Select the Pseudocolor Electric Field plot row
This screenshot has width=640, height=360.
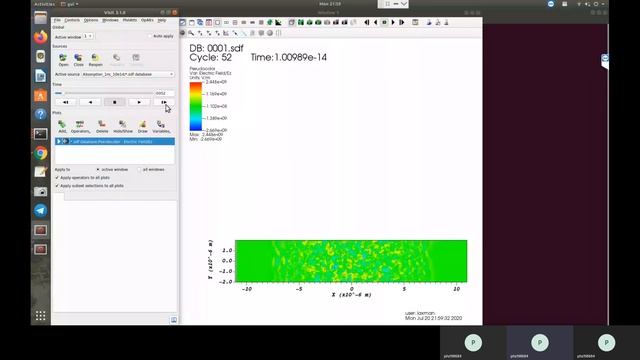point(115,142)
